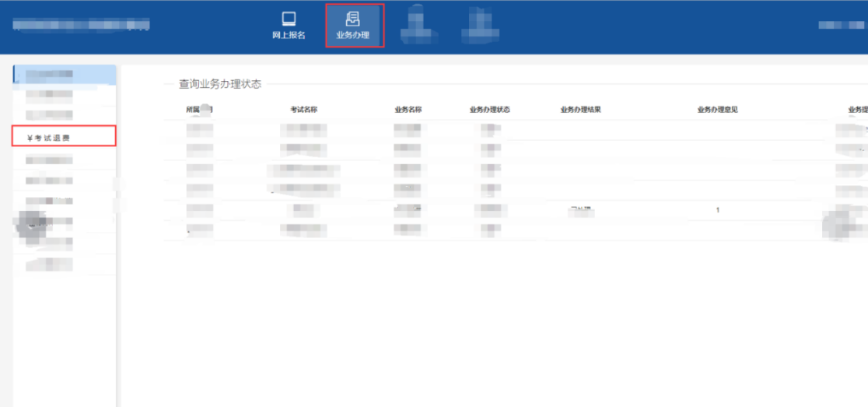This screenshot has width=868, height=407.
Task: Click the first row's 考试名称 cell
Action: (x=303, y=130)
